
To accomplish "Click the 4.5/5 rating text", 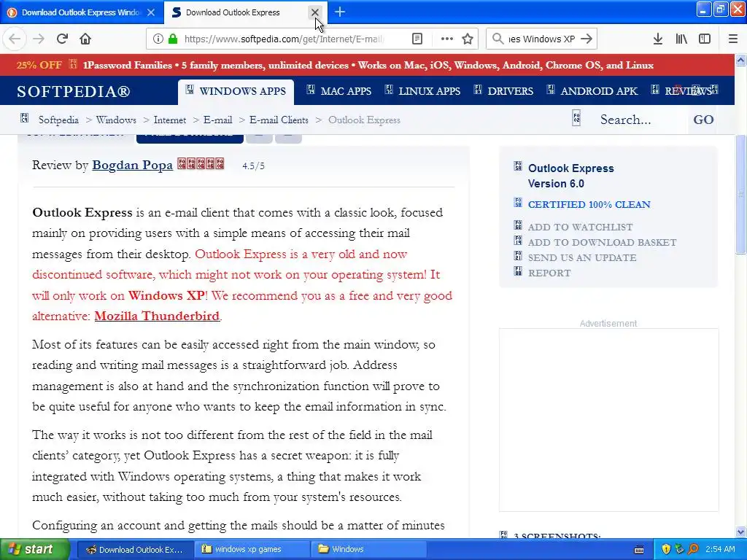I will pos(253,166).
